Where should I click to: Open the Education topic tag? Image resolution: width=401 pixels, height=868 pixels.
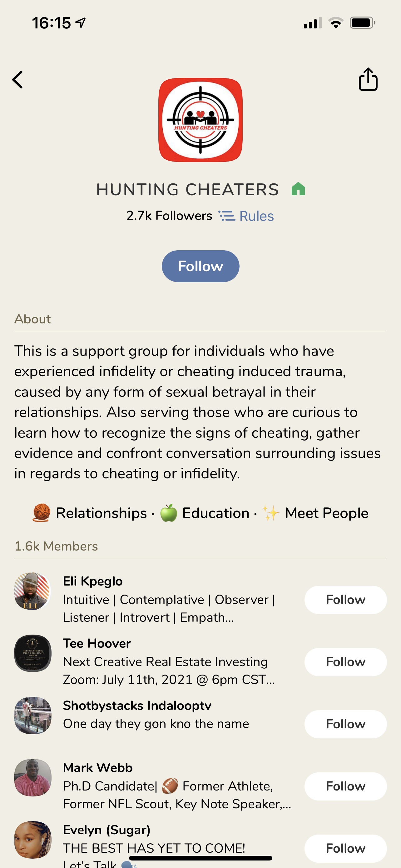(204, 513)
